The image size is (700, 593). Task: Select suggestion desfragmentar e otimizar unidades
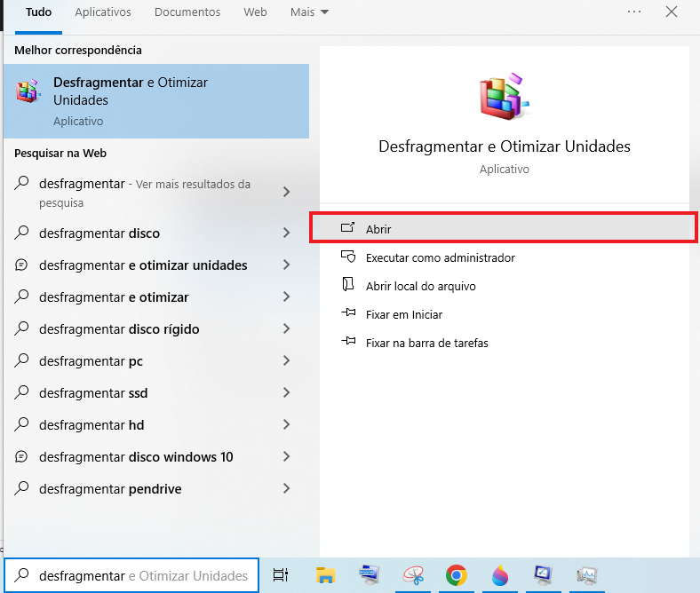143,265
